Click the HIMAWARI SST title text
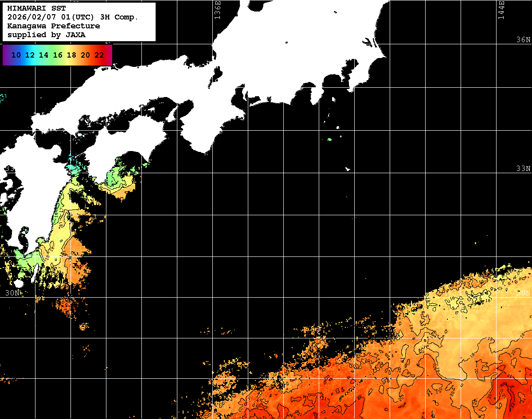532x419 pixels. 36,8
